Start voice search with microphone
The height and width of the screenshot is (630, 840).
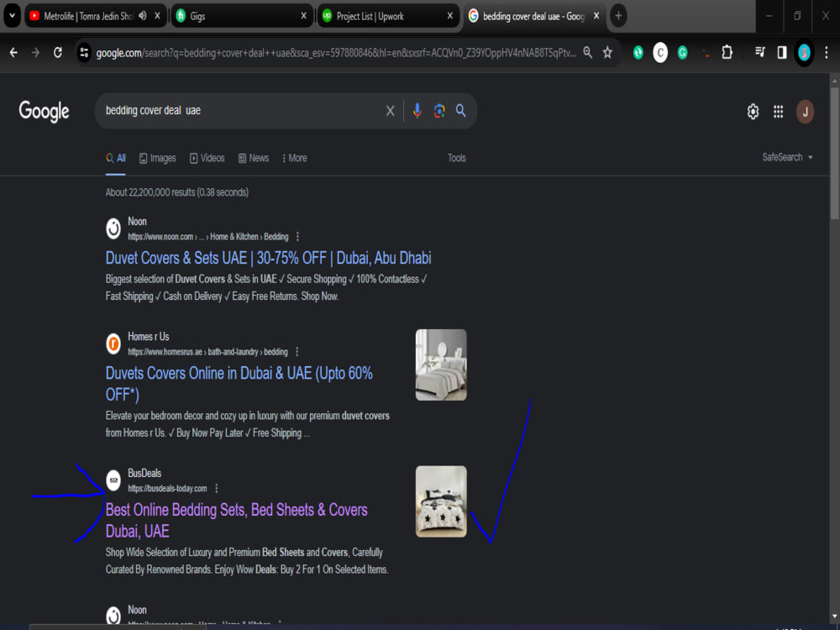pyautogui.click(x=417, y=111)
